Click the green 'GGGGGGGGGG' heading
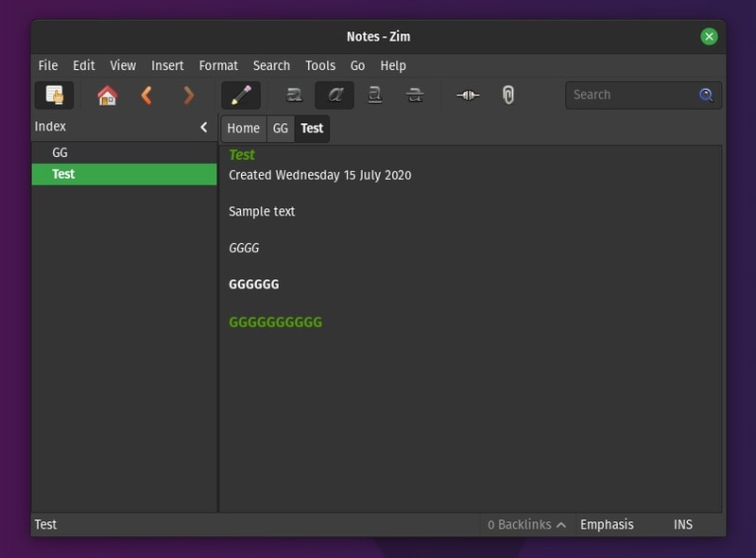The image size is (756, 558). (x=275, y=322)
